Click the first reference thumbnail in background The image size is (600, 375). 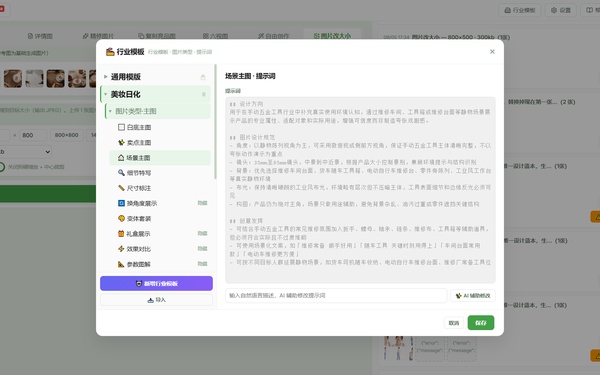coord(13,78)
